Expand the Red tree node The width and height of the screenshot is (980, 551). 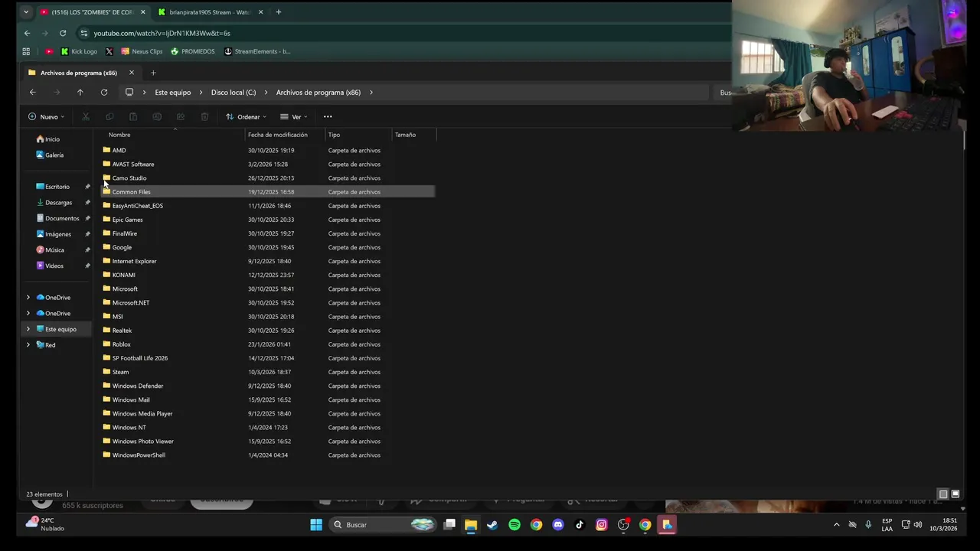pos(28,345)
